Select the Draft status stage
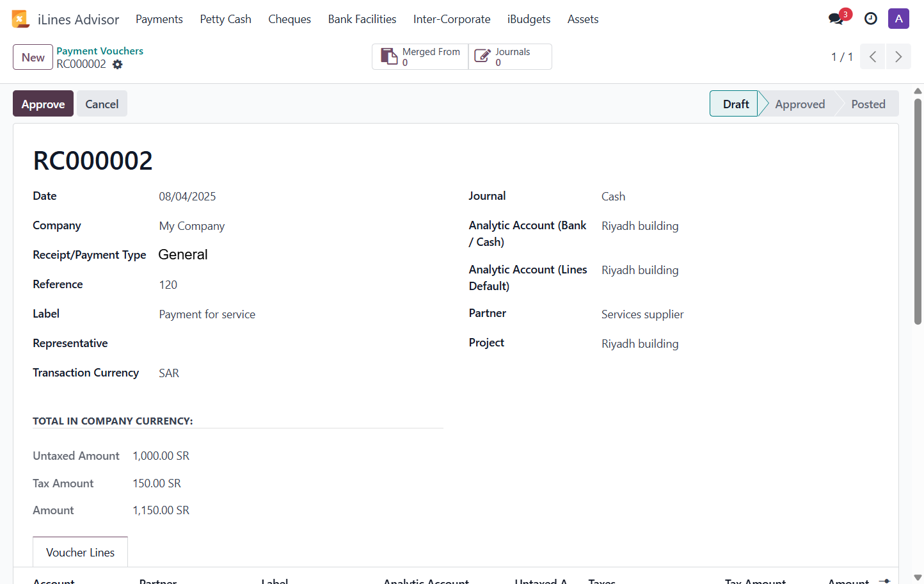 735,104
